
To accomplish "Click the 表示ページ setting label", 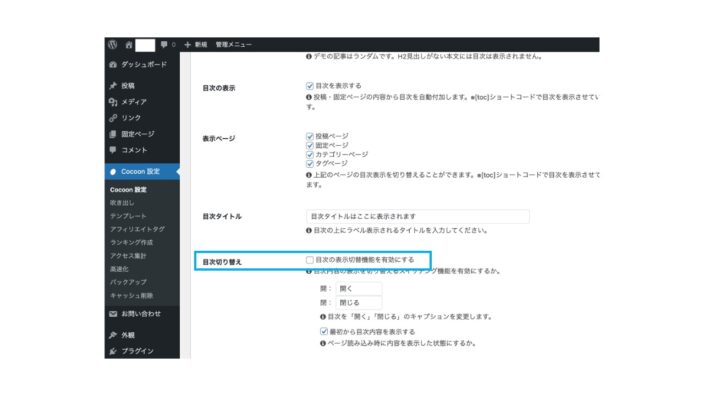I will click(x=219, y=138).
